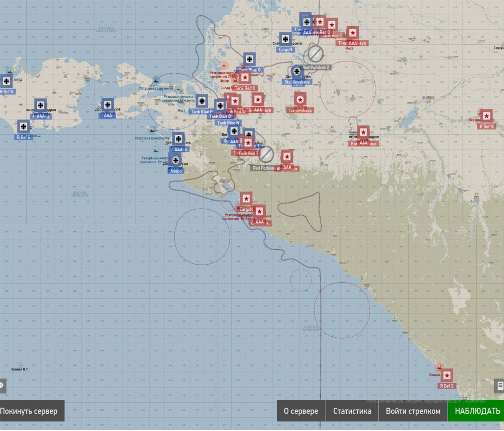The image size is (504, 431).
Task: Select the Tank Red W star marker
Action: pos(235,101)
